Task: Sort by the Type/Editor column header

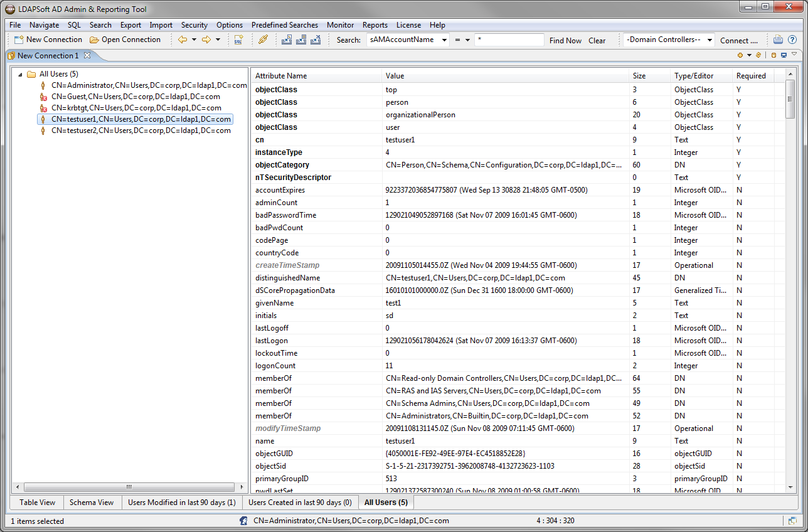Action: click(701, 76)
